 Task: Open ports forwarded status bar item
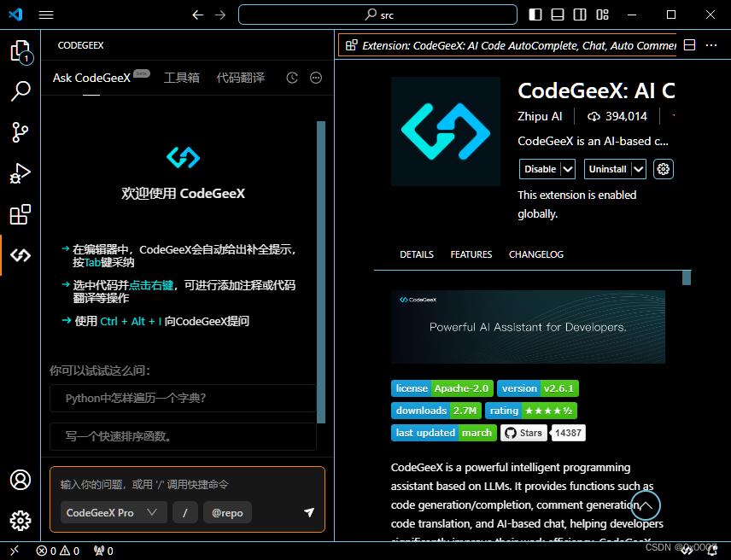[103, 551]
